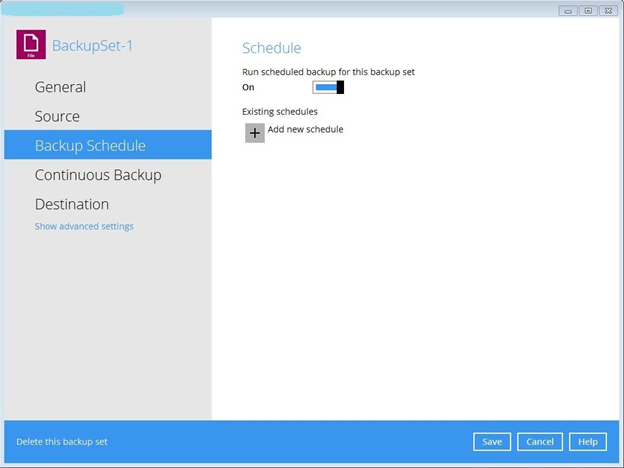Click the Existing schedules label
The image size is (624, 468).
click(280, 111)
